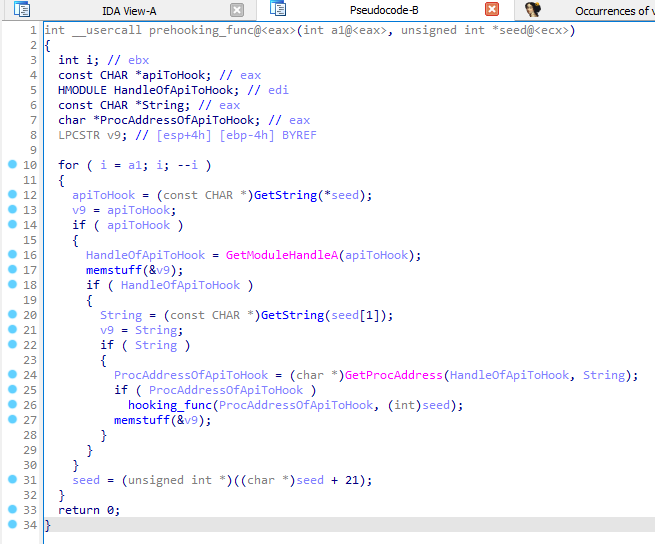Click '(int)seed' argument on line 26

coord(419,405)
